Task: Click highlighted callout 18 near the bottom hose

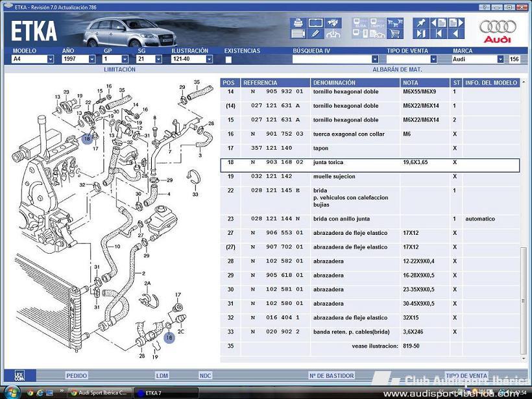Action: [x=169, y=337]
